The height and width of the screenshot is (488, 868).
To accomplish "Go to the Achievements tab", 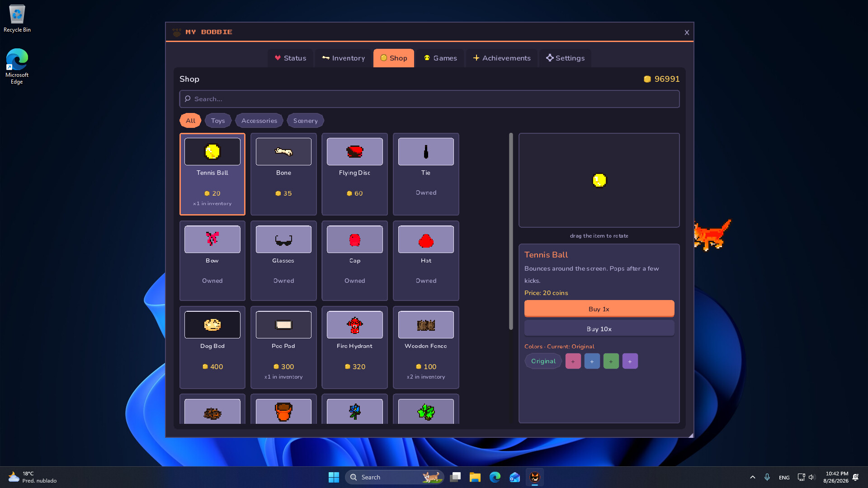I will (502, 58).
